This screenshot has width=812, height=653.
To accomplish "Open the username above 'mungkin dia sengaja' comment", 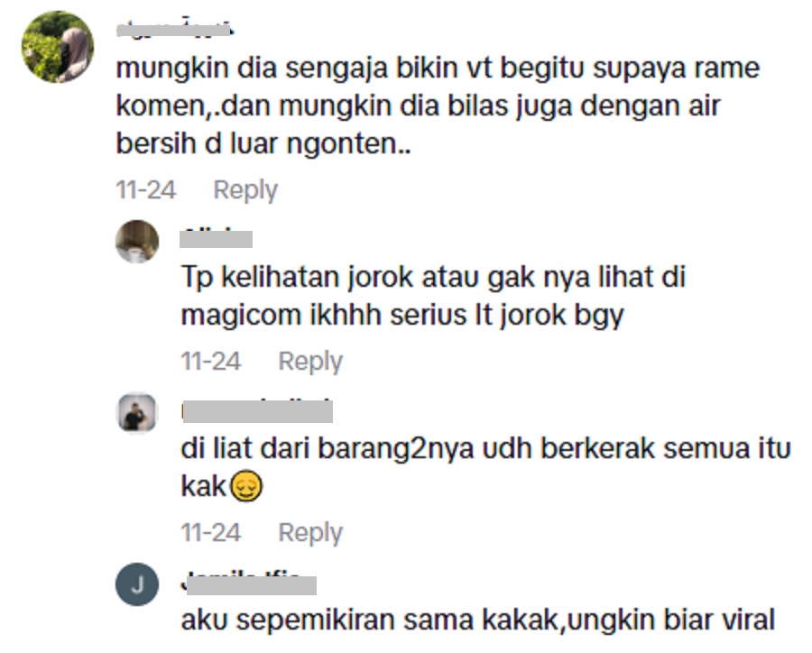I will coord(174,29).
